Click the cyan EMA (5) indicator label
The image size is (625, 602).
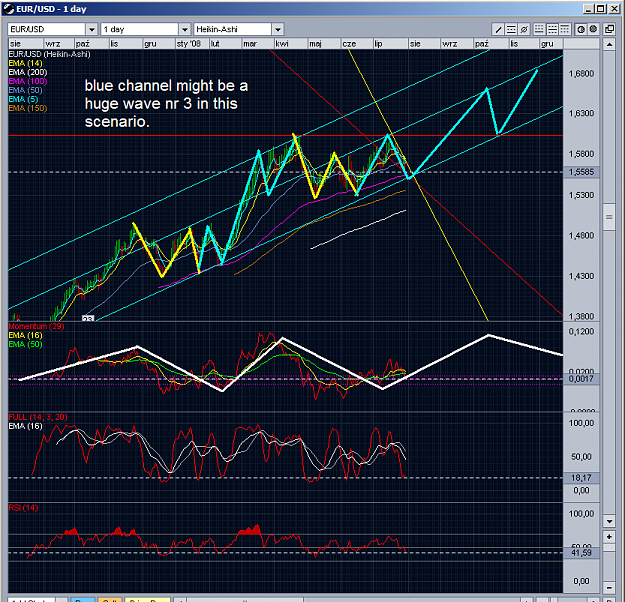click(23, 99)
